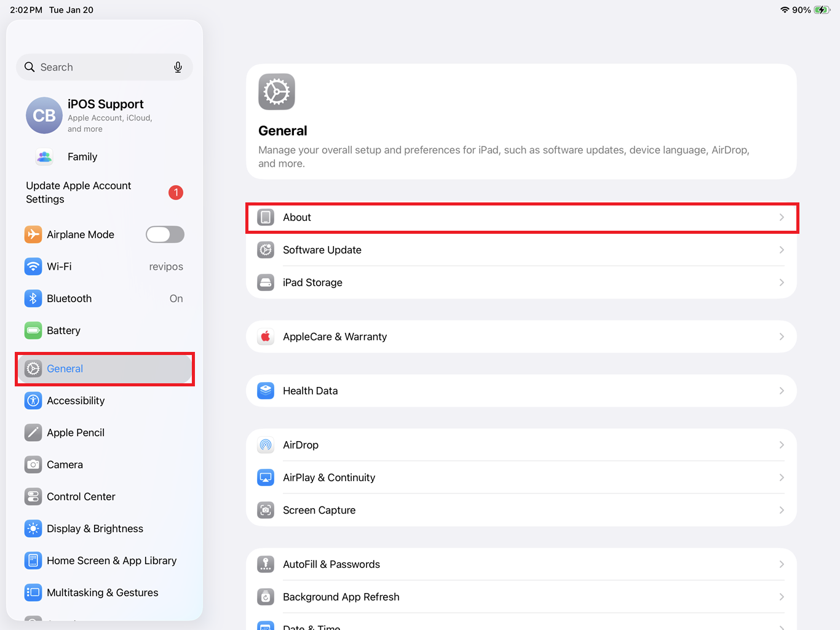Expand the About row chevron

(782, 217)
